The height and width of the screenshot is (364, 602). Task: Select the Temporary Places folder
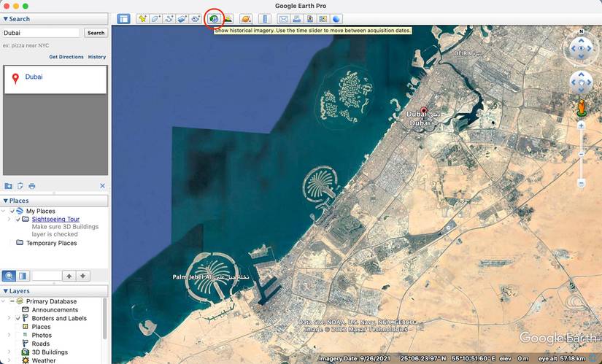click(52, 243)
